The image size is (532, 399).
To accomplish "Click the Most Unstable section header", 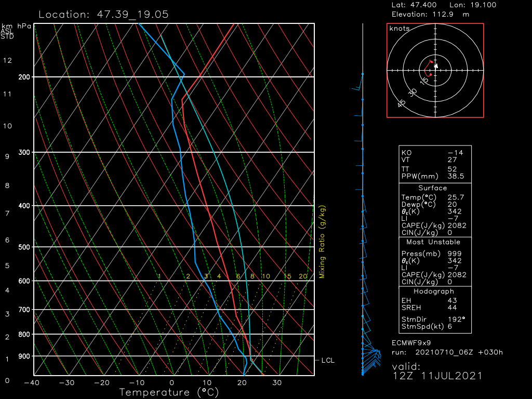I will 432,242.
